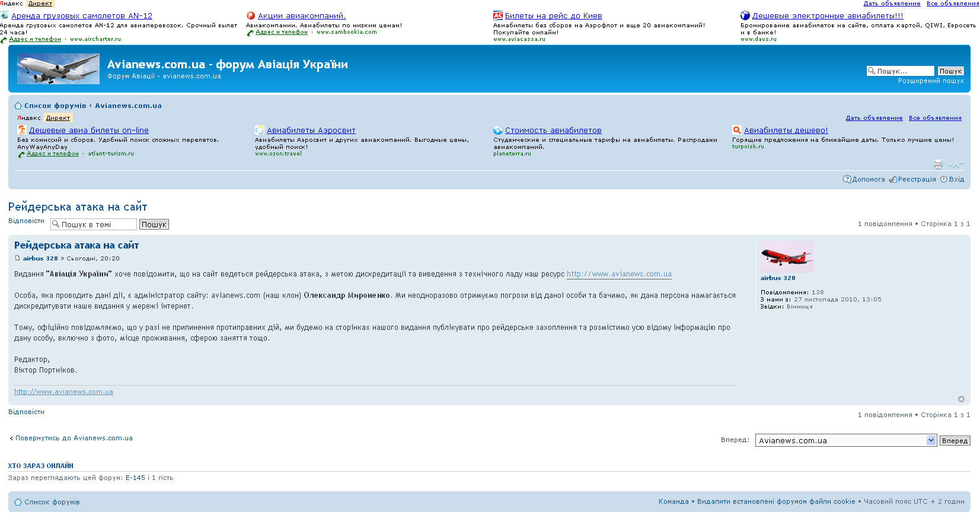Viewport: 980px width, 515px height.
Task: Click the top Дать объявление link
Action: click(892, 4)
